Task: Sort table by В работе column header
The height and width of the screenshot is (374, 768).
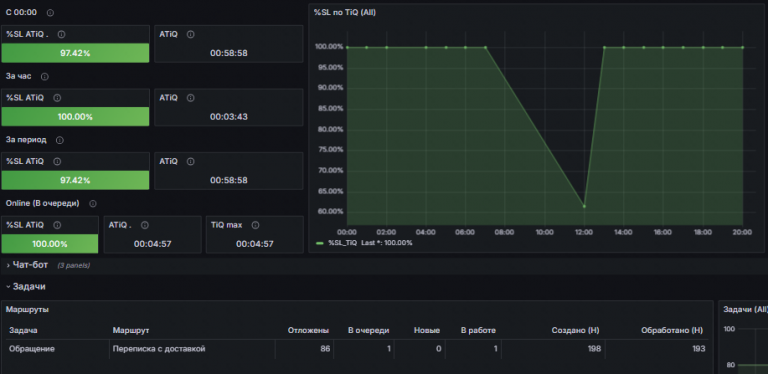Action: point(478,330)
